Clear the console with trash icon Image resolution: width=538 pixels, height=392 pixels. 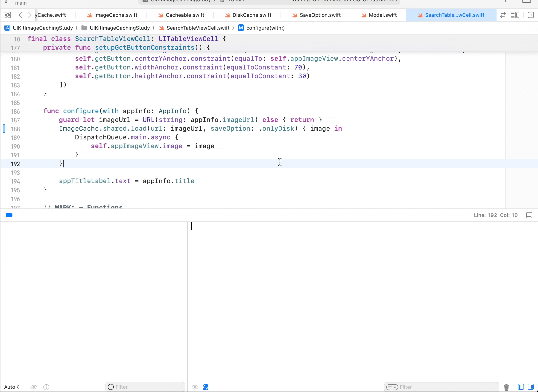pyautogui.click(x=506, y=387)
